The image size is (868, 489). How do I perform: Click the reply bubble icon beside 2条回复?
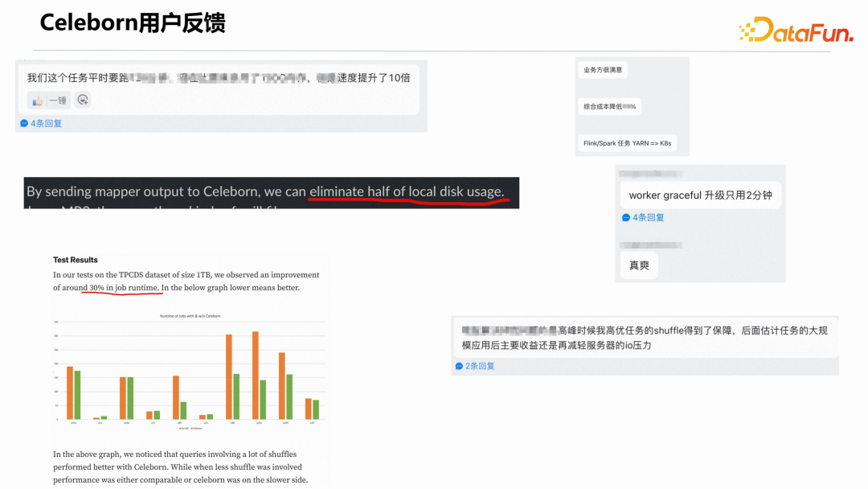pos(459,366)
